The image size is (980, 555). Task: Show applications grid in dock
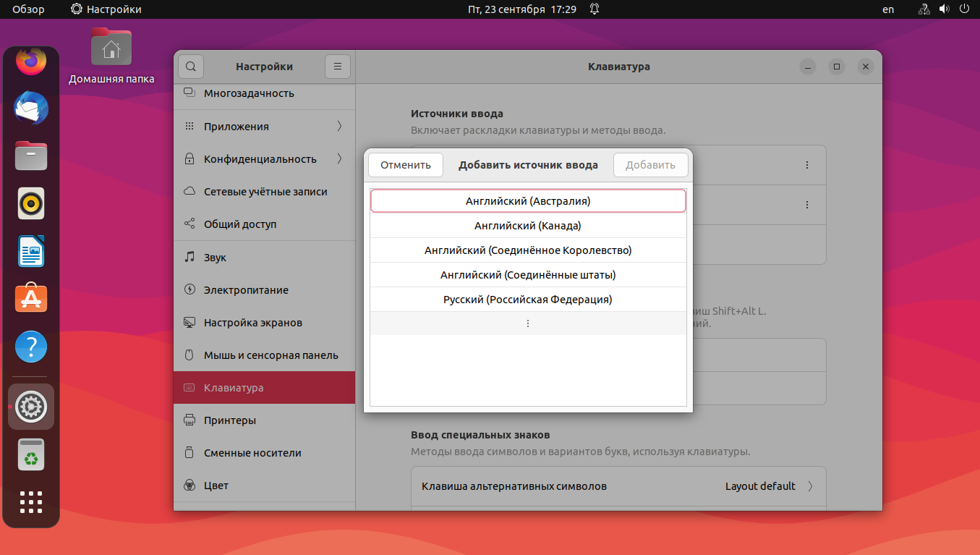point(31,502)
